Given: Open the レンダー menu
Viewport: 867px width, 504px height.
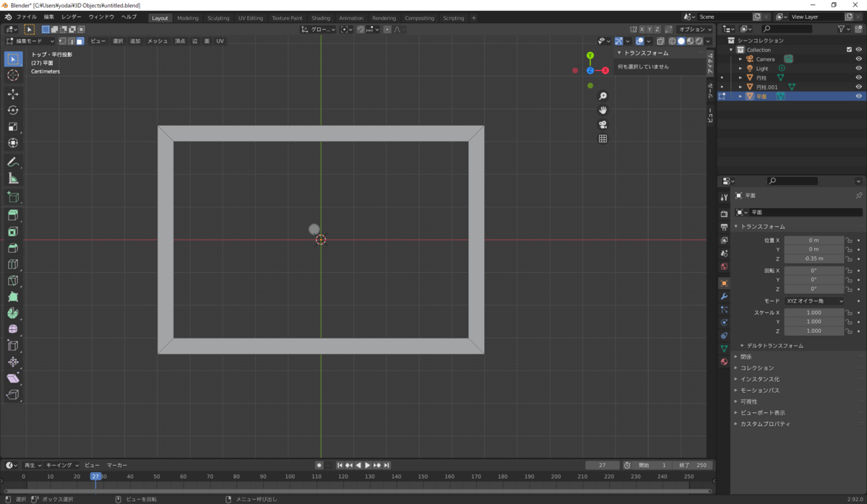Looking at the screenshot, I should (x=72, y=16).
